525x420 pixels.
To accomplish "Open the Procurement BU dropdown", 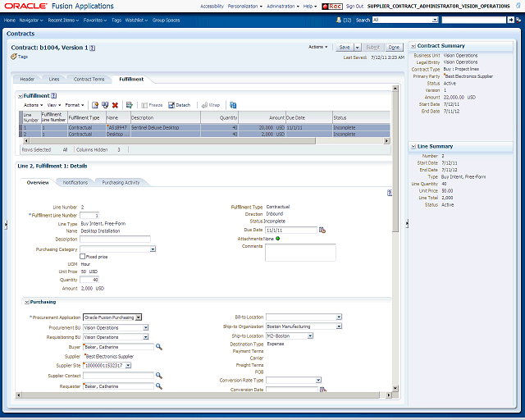I will pos(146,327).
